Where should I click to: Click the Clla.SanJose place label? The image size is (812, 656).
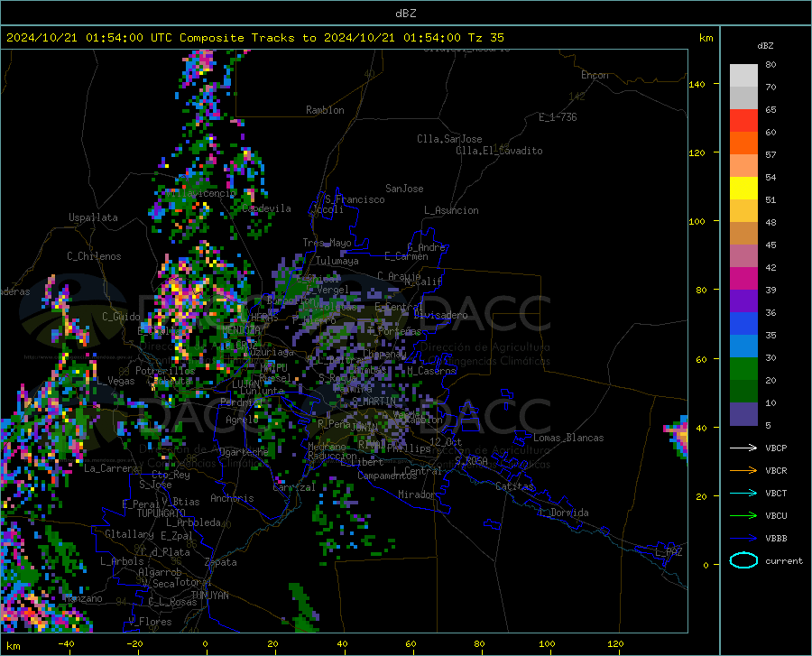pos(449,139)
